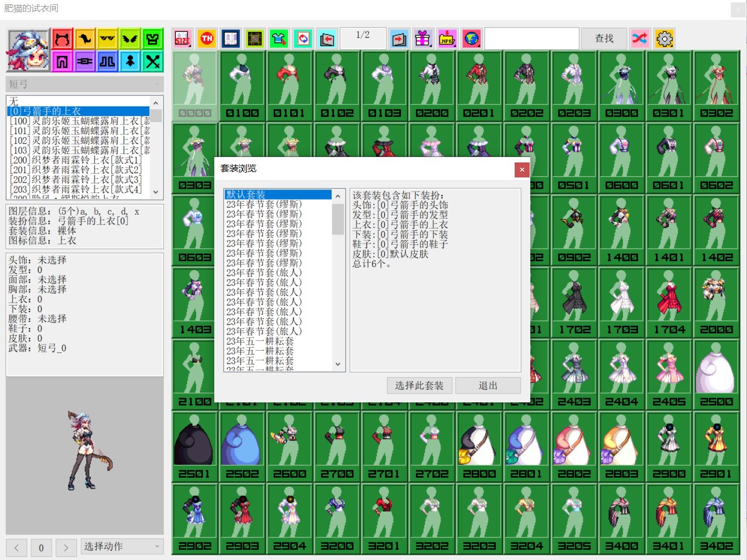Screen dimensions: 747x560
Task: Select costume thumbnail 0602
Action: (x=717, y=158)
